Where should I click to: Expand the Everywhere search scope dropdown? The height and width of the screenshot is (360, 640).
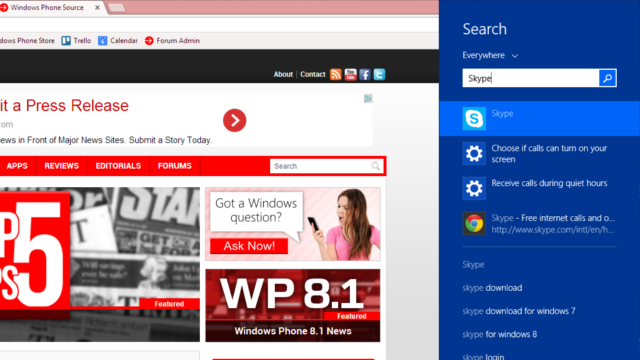pyautogui.click(x=490, y=56)
